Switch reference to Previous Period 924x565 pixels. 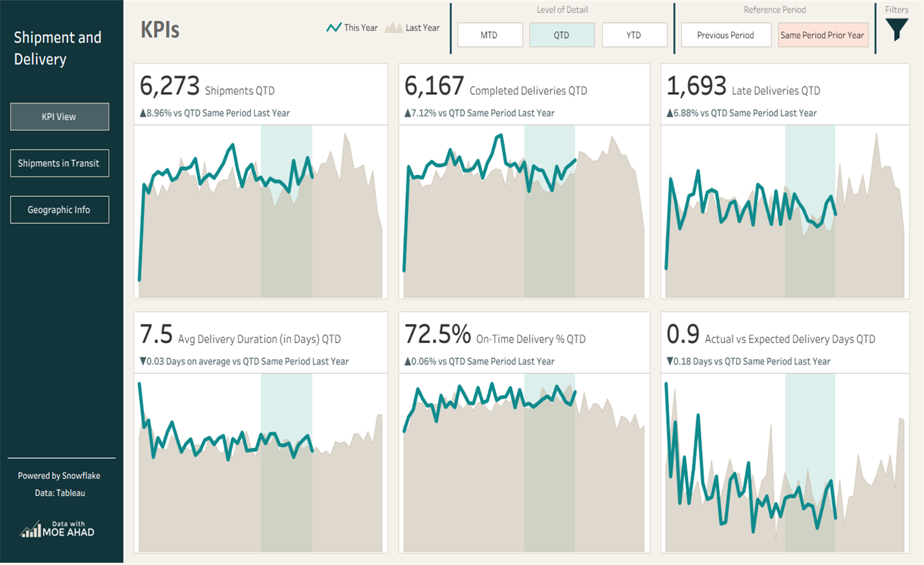pyautogui.click(x=726, y=35)
